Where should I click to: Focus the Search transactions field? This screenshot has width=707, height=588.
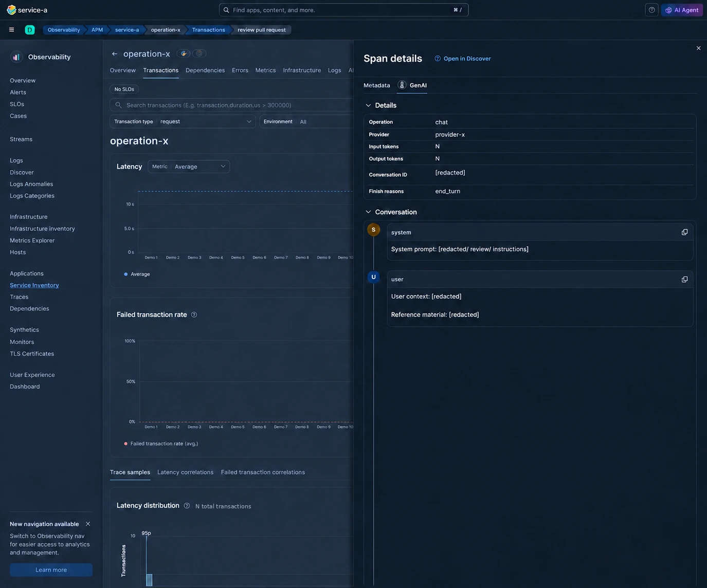231,105
